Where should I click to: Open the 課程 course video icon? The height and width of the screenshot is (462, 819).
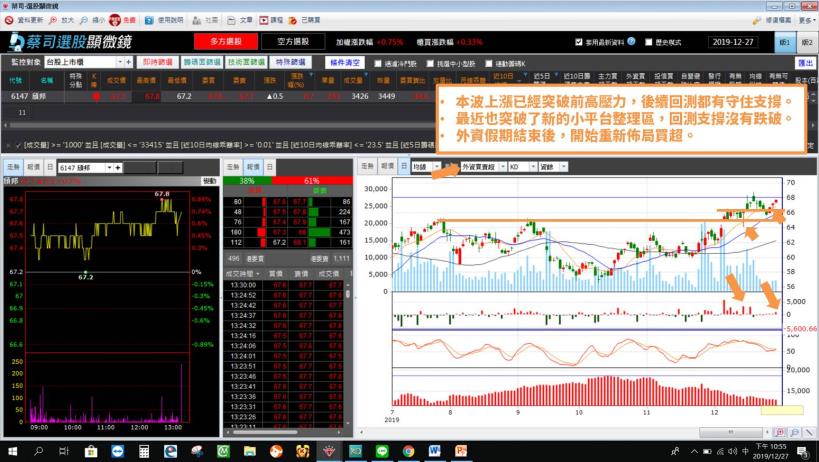263,20
